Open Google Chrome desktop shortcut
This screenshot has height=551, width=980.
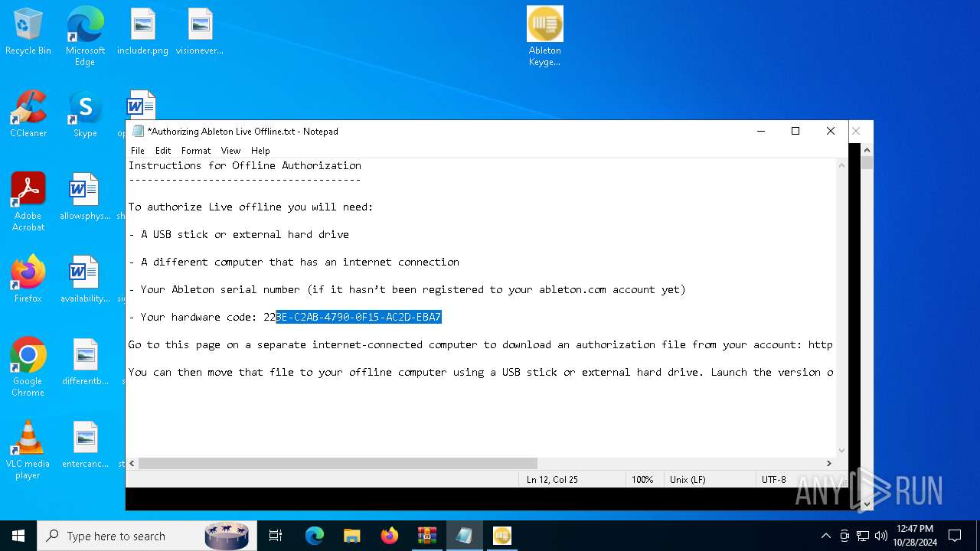[x=28, y=367]
